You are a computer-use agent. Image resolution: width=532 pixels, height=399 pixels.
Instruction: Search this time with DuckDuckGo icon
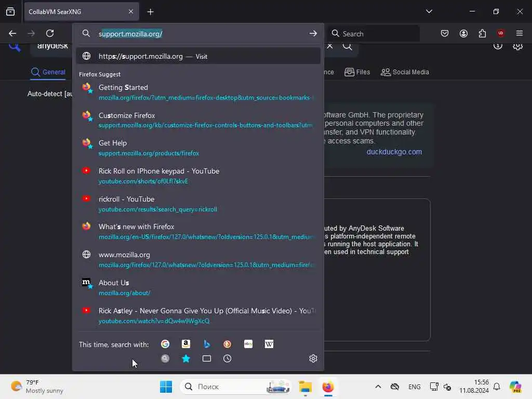[x=228, y=344]
